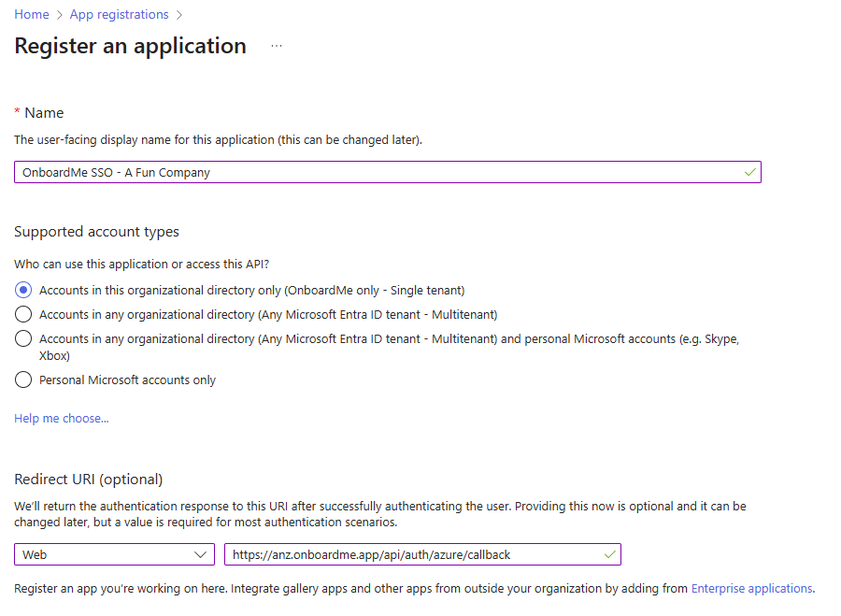Image resolution: width=841 pixels, height=616 pixels.
Task: Click the dropdown arrow on platform selector
Action: [201, 554]
